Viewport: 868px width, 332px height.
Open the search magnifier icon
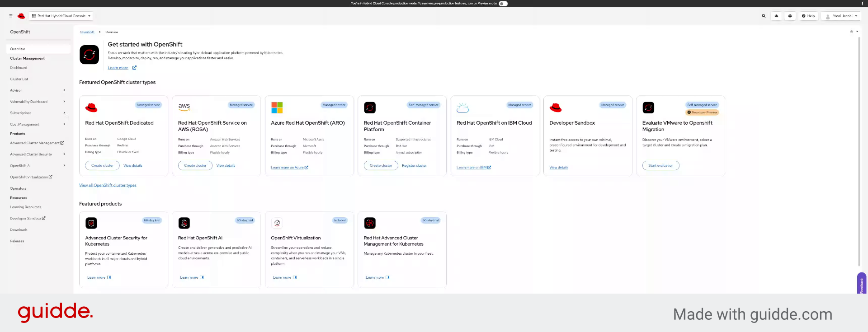click(x=764, y=16)
